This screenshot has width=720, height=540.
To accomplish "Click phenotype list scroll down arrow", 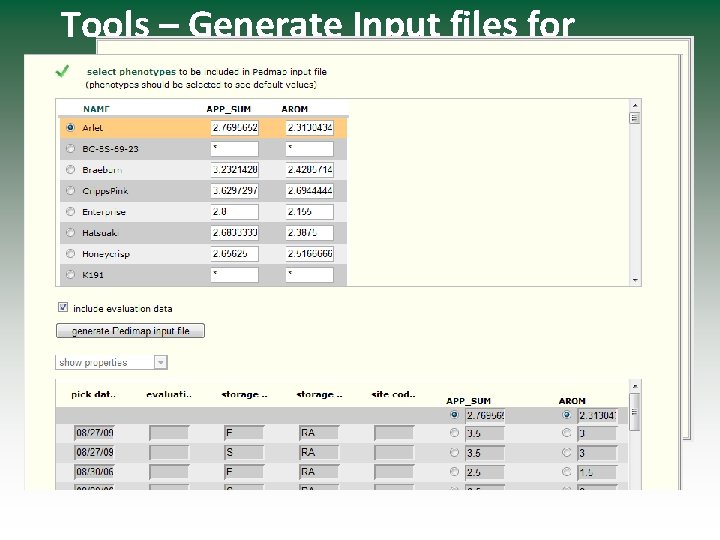I will 635,280.
